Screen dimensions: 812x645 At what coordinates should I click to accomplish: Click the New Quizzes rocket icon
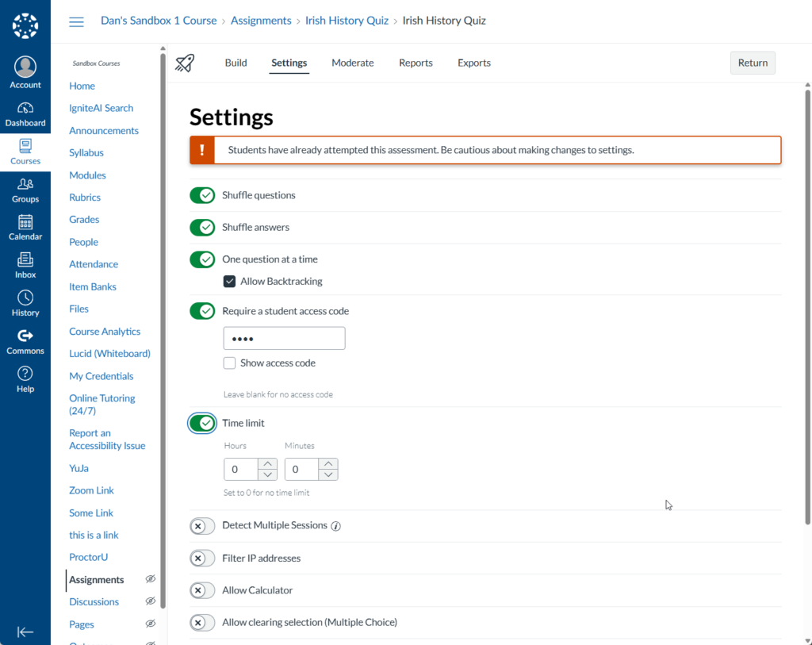[x=184, y=63]
